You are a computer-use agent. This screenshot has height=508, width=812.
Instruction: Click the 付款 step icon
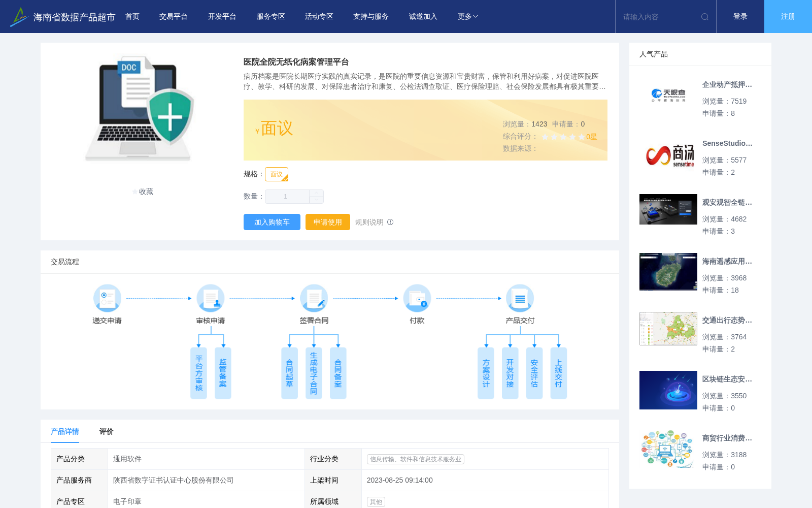click(417, 298)
